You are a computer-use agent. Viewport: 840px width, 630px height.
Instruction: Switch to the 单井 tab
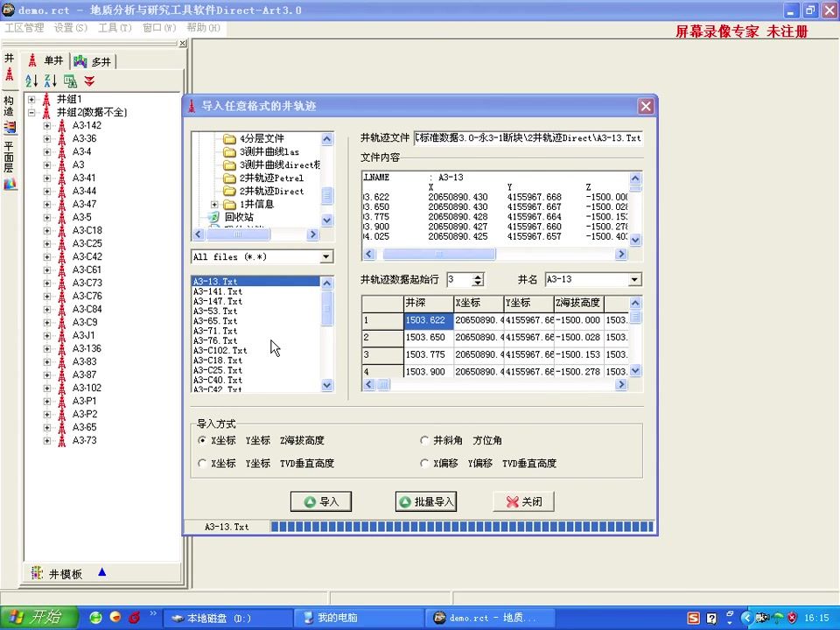coord(46,60)
